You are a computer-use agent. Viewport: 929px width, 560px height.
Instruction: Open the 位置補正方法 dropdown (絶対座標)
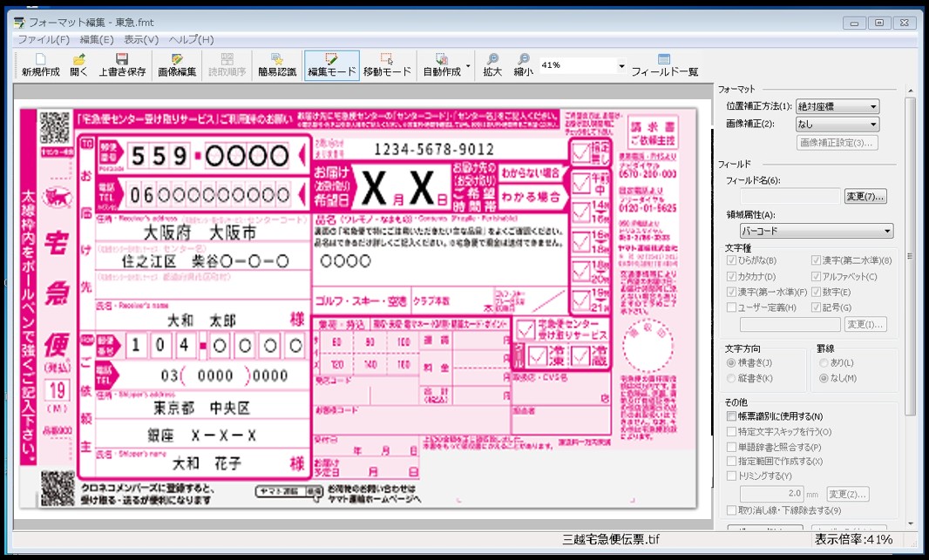[x=837, y=106]
